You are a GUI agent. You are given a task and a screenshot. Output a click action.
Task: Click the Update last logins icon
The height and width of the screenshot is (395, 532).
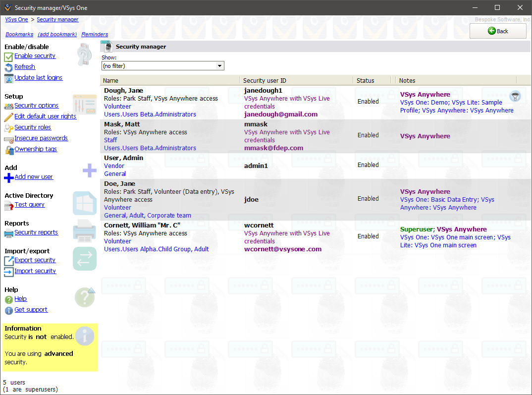coord(8,78)
